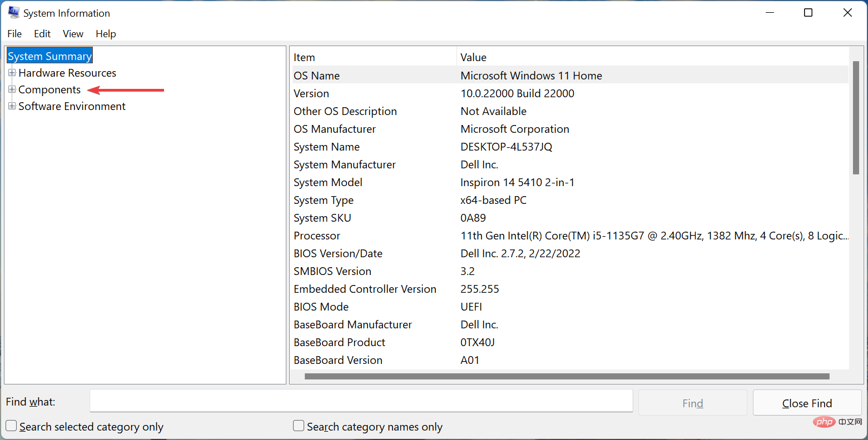
Task: Expand the Hardware Resources tree node
Action: pyautogui.click(x=12, y=73)
